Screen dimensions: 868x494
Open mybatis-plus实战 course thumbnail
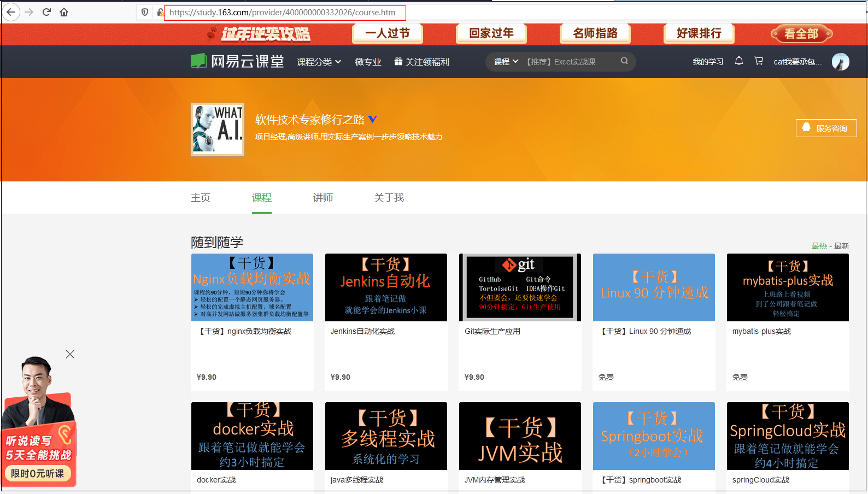coord(788,287)
